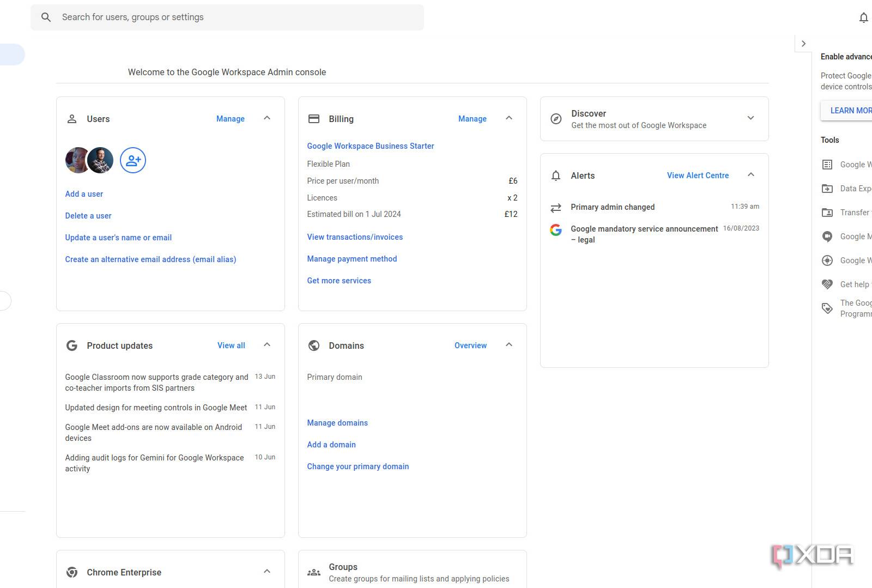872x588 pixels.
Task: Click the search users, groups or settings field
Action: tap(240, 17)
